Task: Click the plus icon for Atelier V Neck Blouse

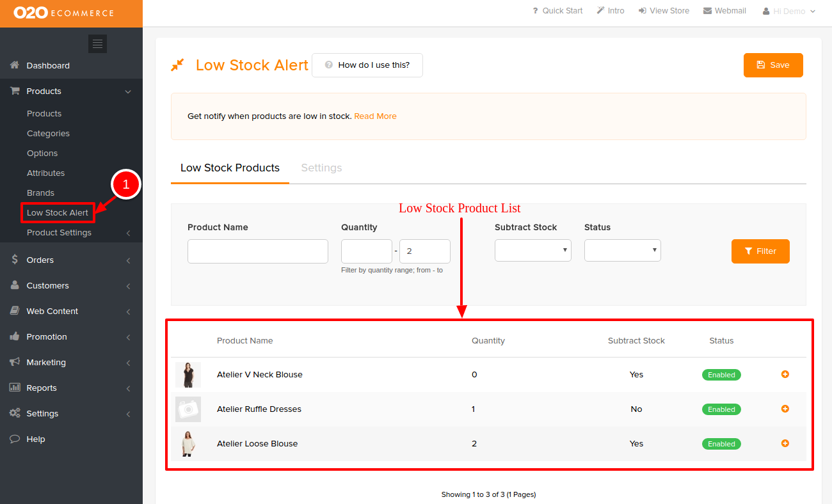Action: [785, 374]
